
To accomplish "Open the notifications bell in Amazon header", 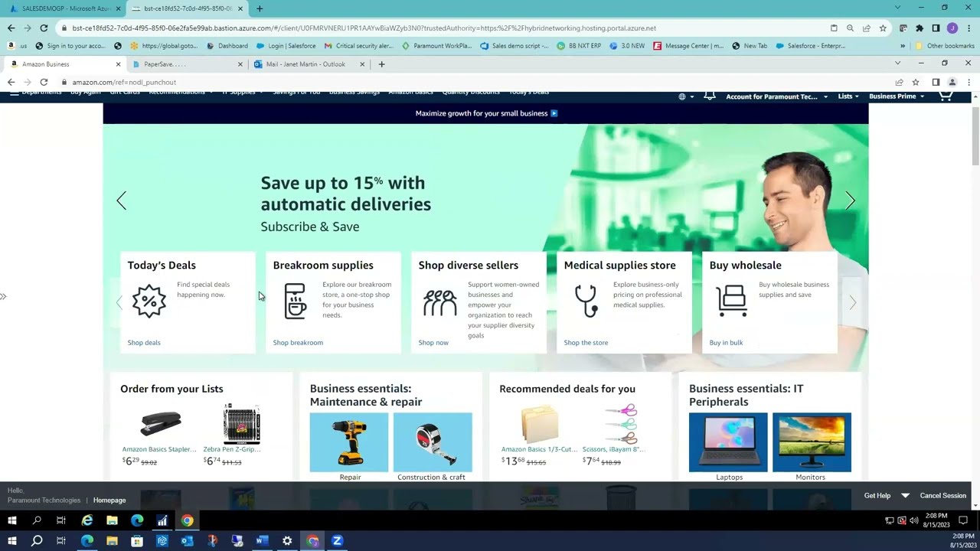I will (x=710, y=96).
